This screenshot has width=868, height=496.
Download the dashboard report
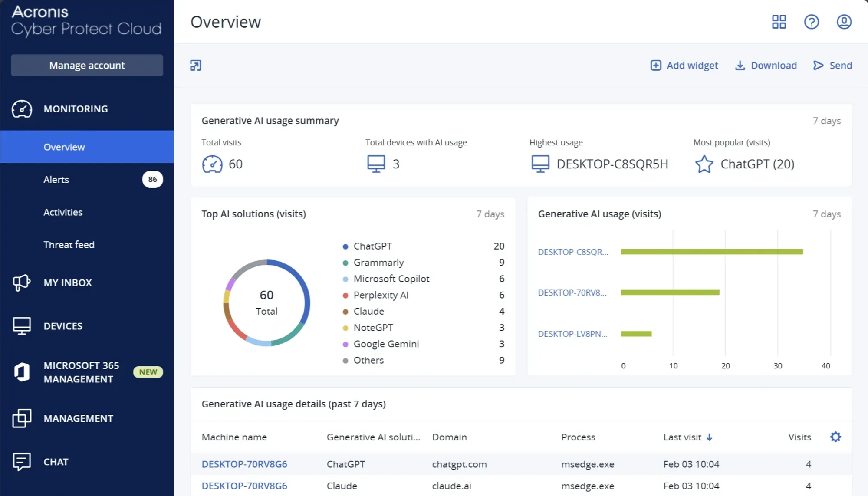[x=766, y=66]
